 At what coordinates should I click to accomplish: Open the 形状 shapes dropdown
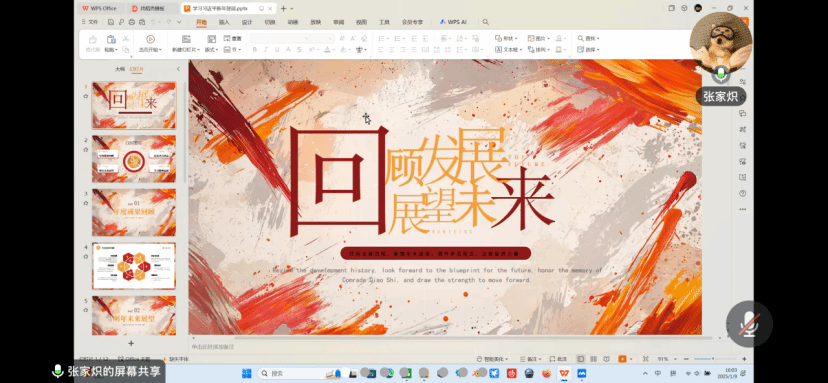point(506,39)
